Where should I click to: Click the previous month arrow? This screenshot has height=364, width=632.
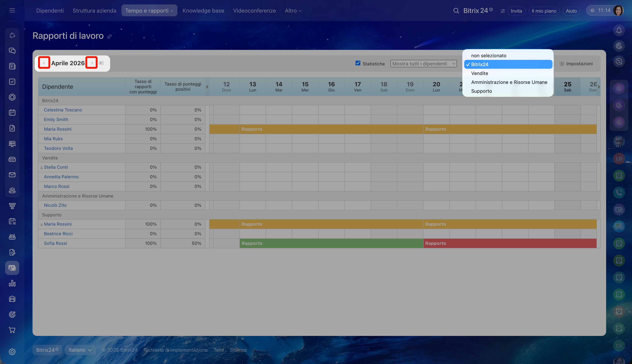coord(44,63)
